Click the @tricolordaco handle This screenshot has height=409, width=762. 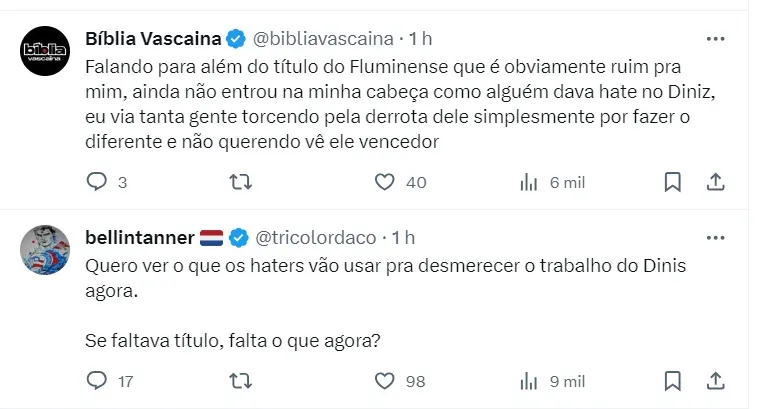click(x=317, y=238)
